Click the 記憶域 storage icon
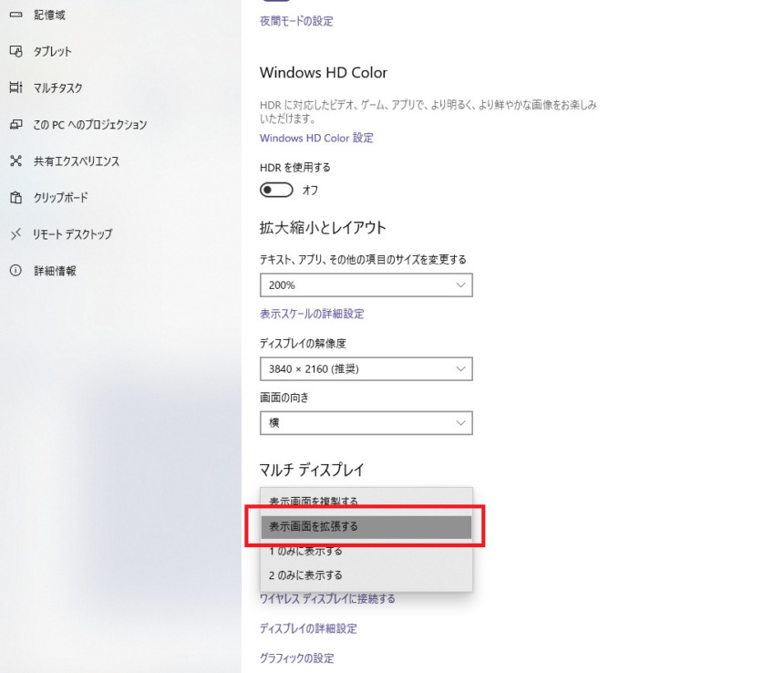Viewport: 784px width, 673px height. tap(16, 15)
